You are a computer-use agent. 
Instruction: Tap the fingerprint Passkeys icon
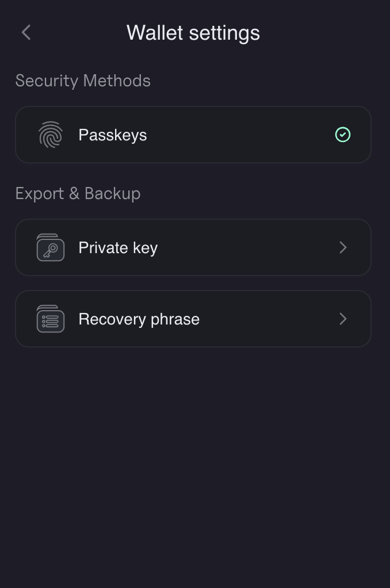coord(51,135)
